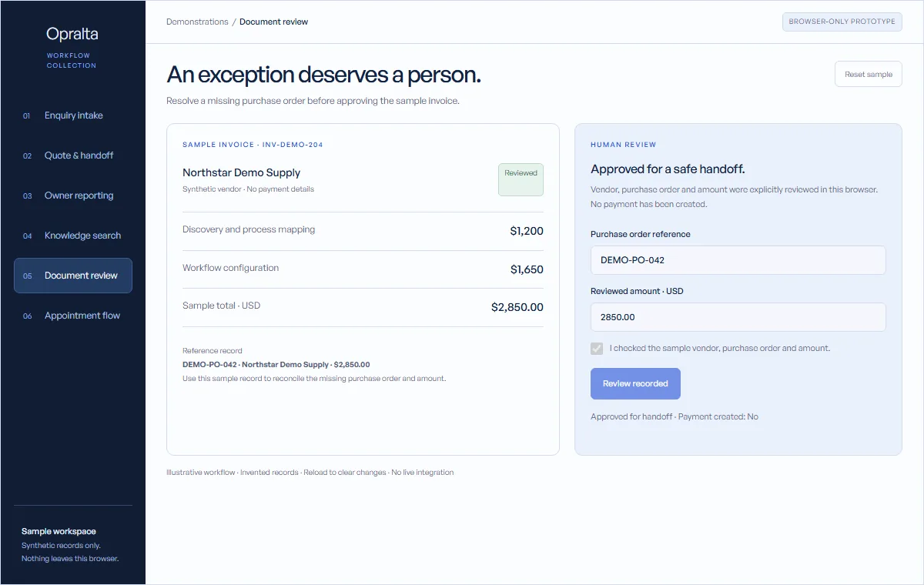Focus the Reviewed amount USD field

coord(738,317)
